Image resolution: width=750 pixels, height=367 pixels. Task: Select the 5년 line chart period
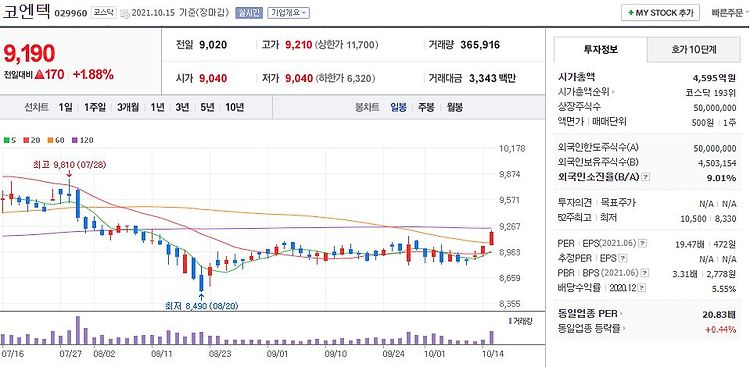[208, 107]
